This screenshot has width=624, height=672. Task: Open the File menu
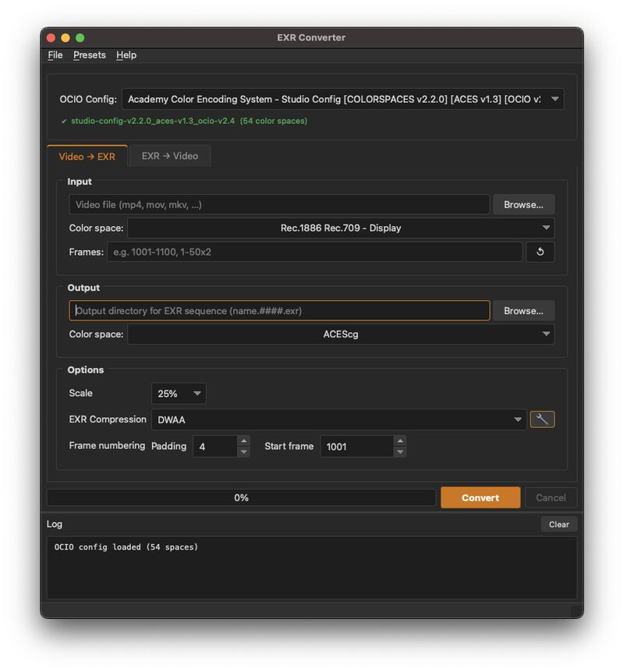55,55
